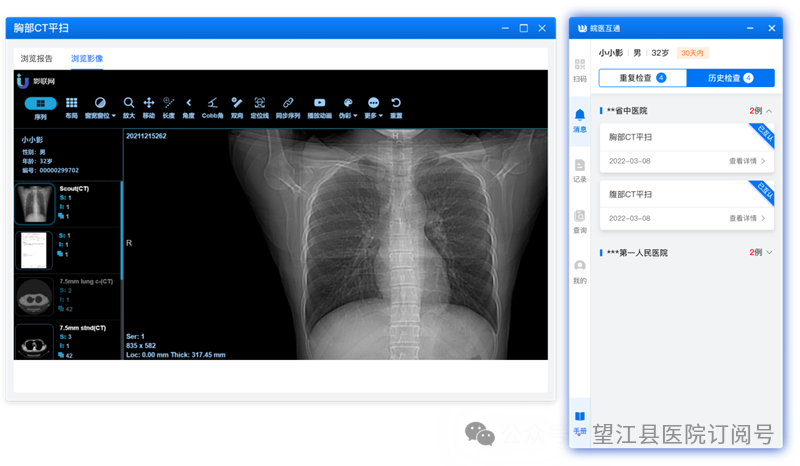
Task: Open 消息 messages in sidebar
Action: click(580, 121)
